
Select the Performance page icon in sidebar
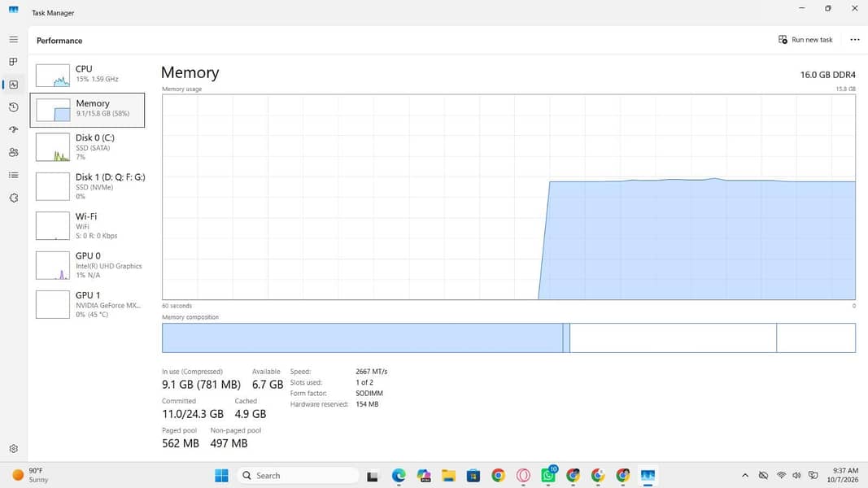coord(14,85)
